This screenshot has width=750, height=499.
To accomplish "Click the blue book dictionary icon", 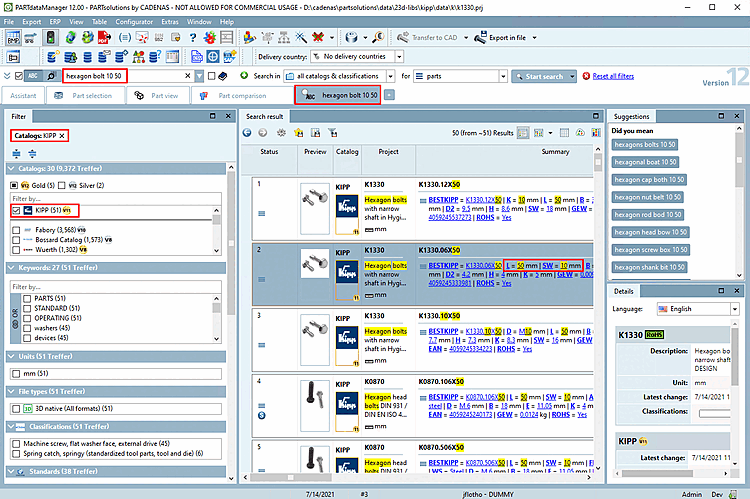I will pyautogui.click(x=223, y=76).
